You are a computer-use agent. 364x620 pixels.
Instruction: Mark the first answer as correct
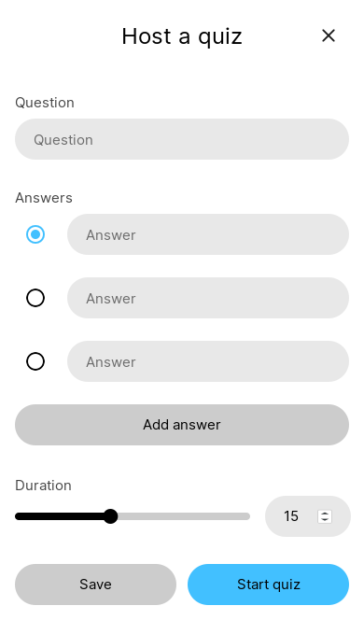(35, 234)
